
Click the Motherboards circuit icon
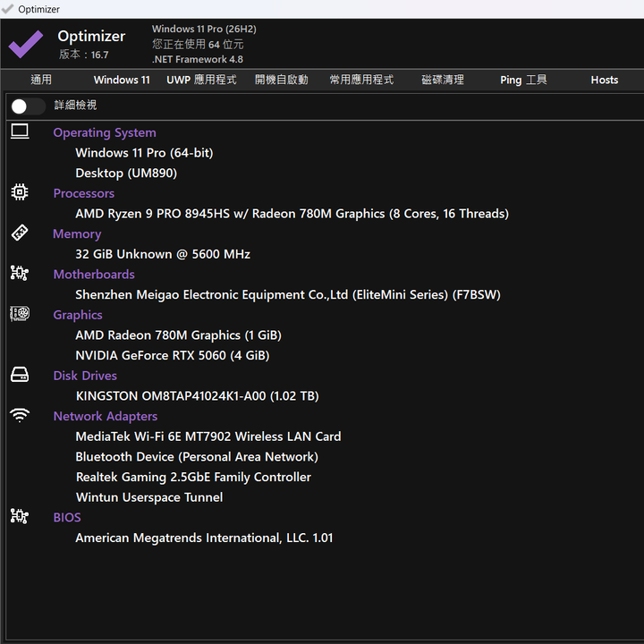20,273
